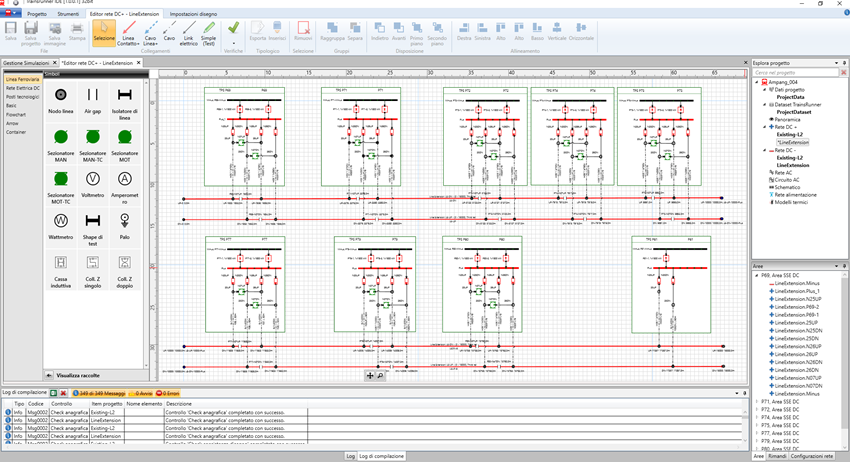850x462 pixels.
Task: Select Modelli termici in project tree
Action: [791, 202]
